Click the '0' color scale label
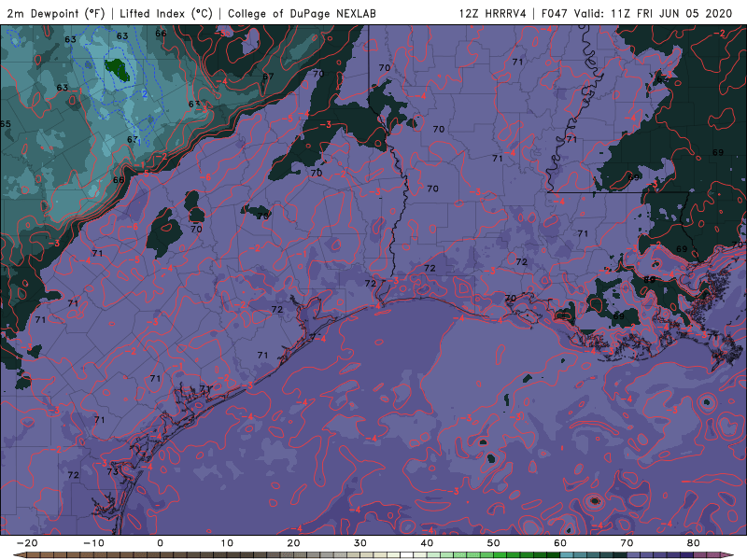Screen dimensions: 747x560 click(x=160, y=543)
